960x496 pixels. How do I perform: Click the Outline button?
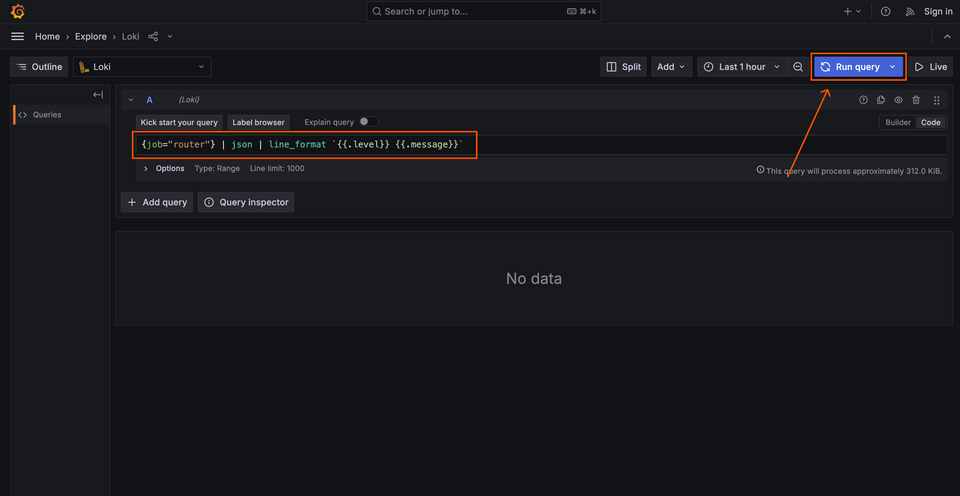click(39, 67)
